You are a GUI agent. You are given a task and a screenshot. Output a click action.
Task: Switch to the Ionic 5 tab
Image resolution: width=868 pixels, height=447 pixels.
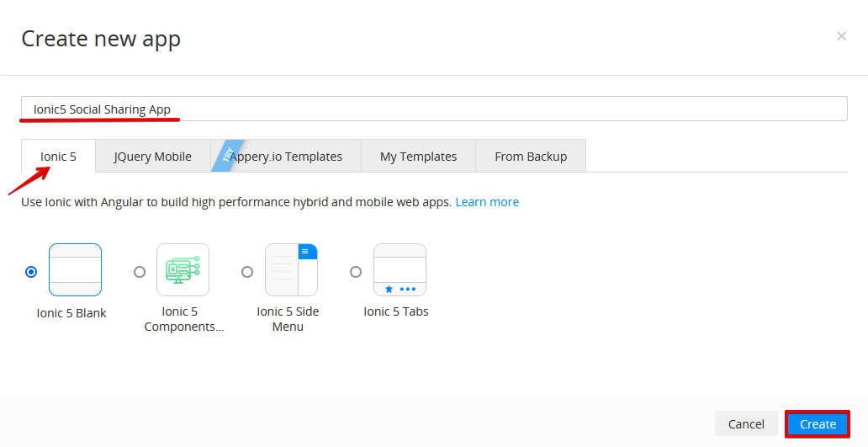(x=58, y=157)
